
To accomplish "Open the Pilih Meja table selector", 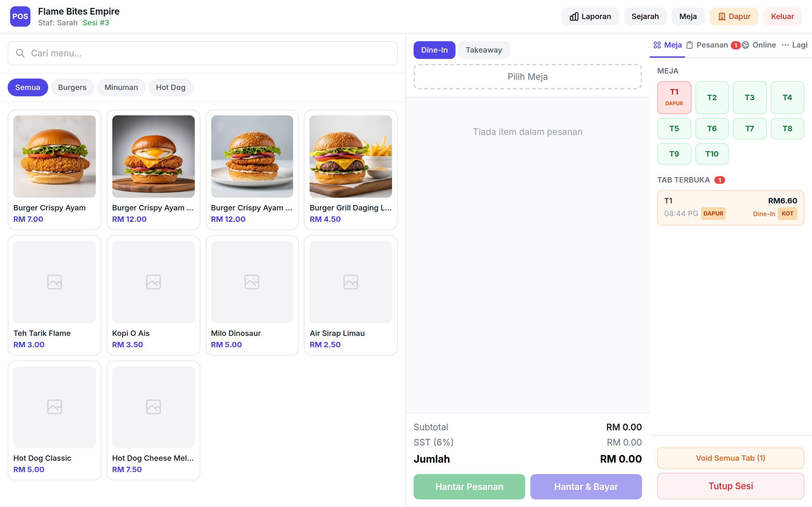I will pos(527,77).
